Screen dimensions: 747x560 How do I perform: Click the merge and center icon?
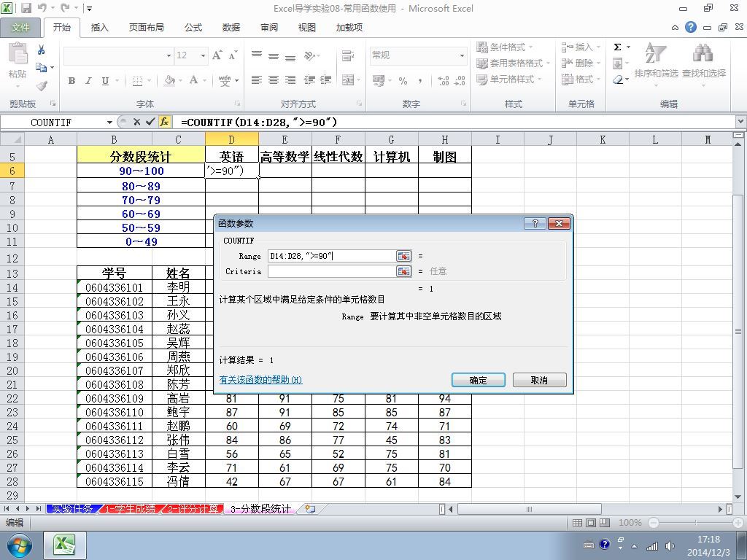(x=348, y=80)
